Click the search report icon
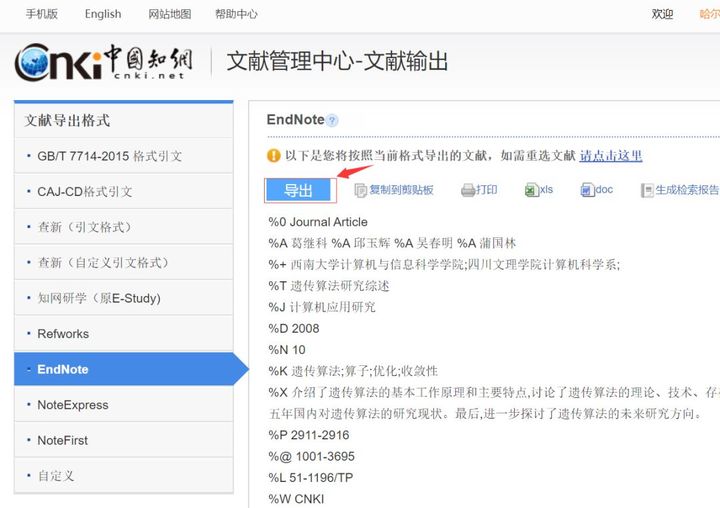 pos(647,190)
